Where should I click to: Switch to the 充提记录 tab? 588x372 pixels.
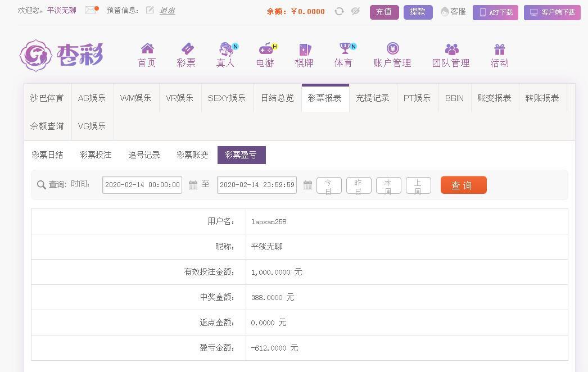click(373, 98)
